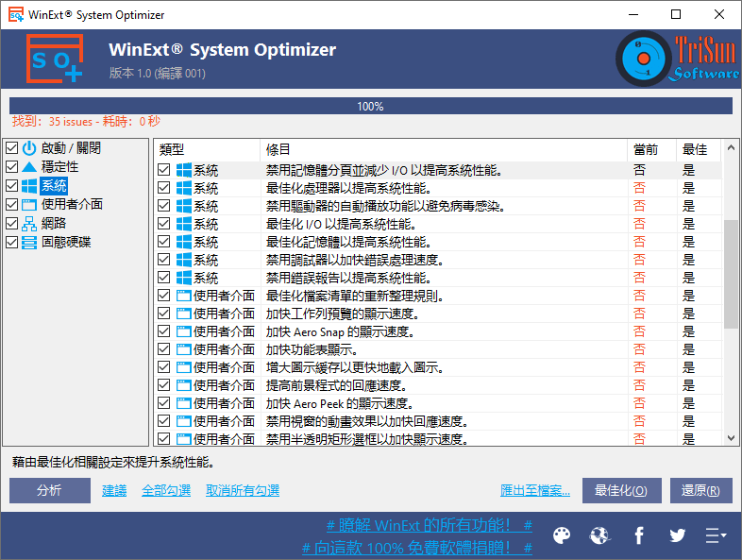Toggle the 啟動 / 關閉 category checkbox
This screenshot has height=560, width=742.
click(x=12, y=148)
